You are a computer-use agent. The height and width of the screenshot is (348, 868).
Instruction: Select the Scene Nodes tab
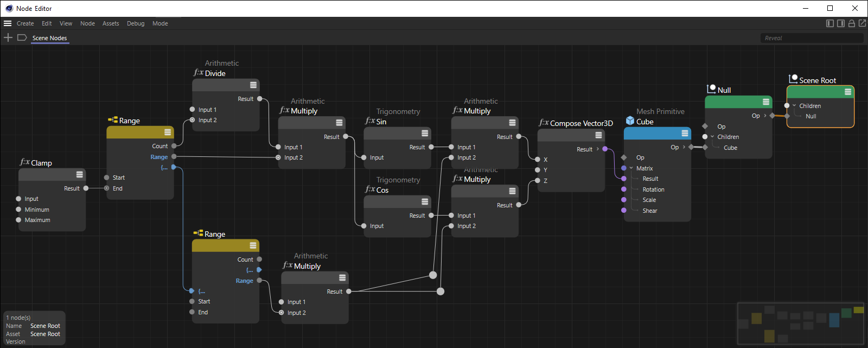(x=49, y=38)
